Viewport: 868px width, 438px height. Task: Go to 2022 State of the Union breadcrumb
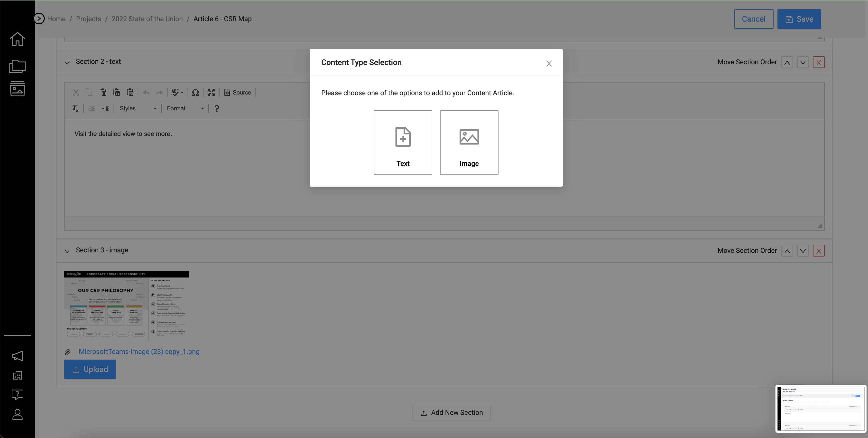[147, 19]
